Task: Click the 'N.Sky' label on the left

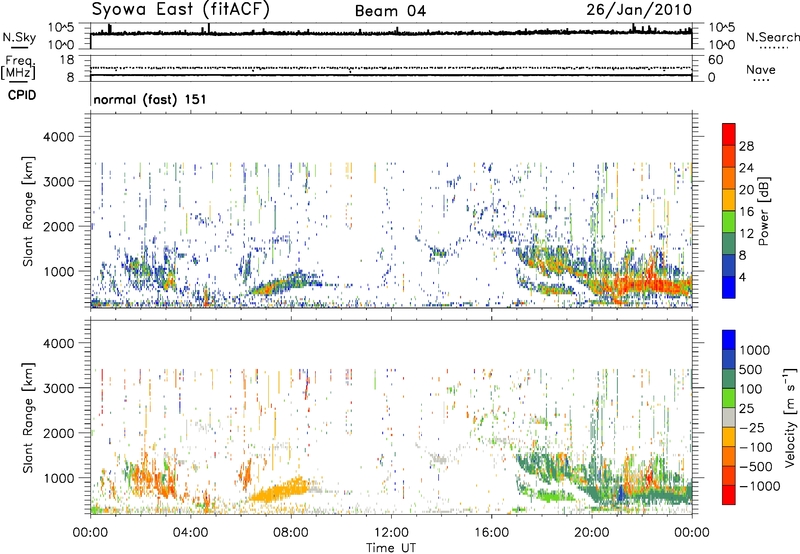Action: (19, 37)
